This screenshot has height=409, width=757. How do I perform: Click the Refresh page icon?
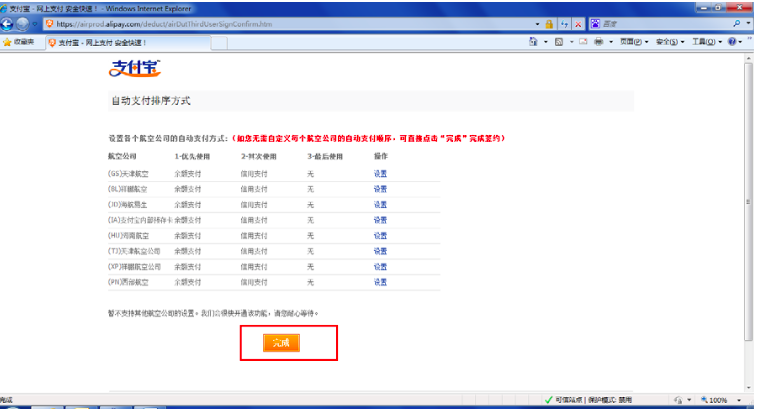coord(564,24)
